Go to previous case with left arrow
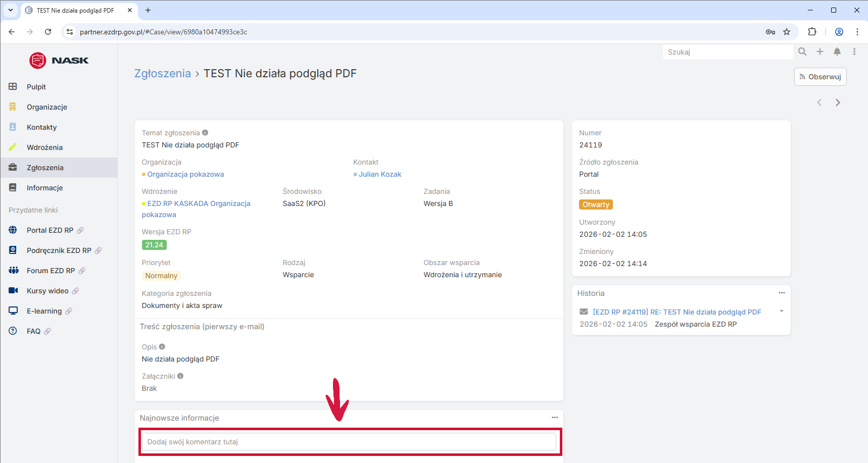The height and width of the screenshot is (463, 868). tap(819, 102)
